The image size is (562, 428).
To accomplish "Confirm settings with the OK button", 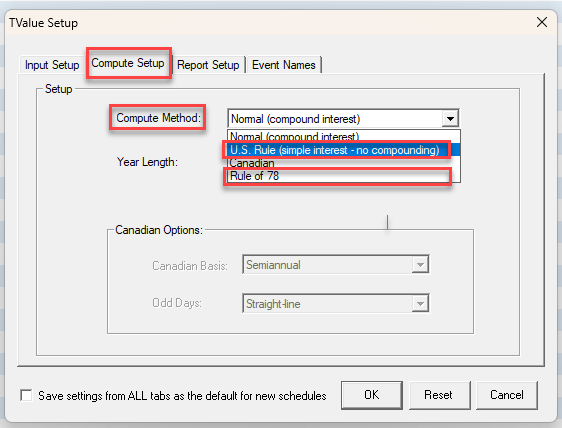I will 372,395.
